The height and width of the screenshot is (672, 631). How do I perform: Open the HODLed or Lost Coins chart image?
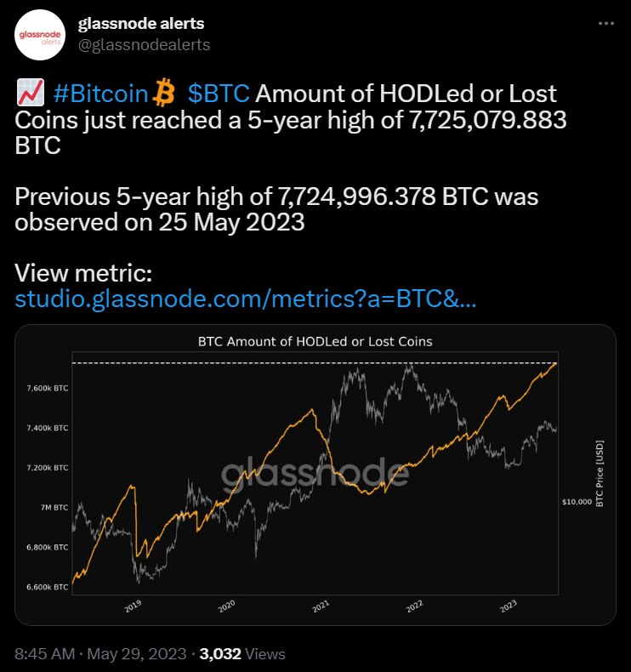pyautogui.click(x=315, y=475)
